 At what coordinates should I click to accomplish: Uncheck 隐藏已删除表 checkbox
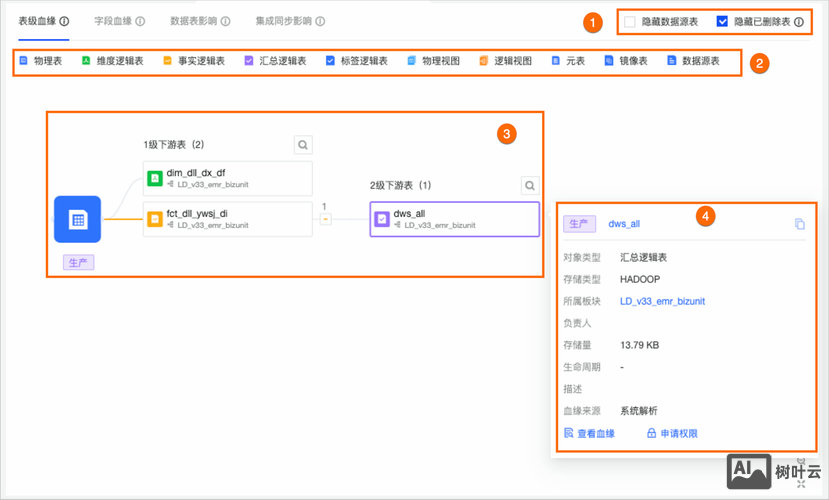pos(722,22)
